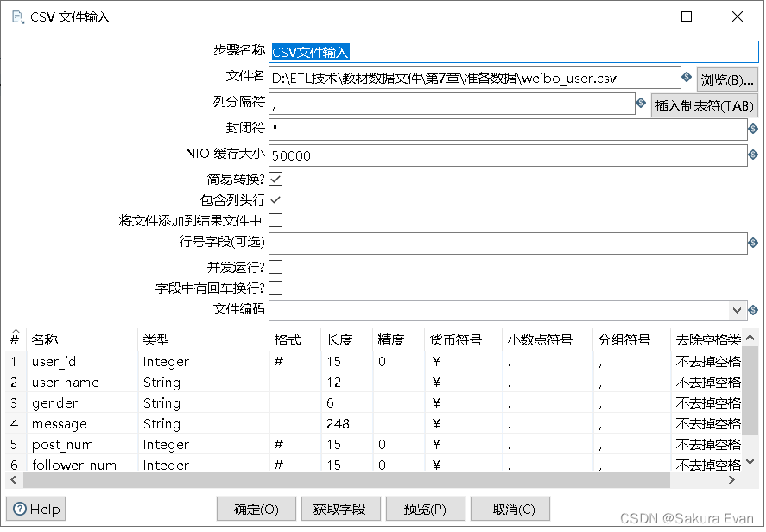Enable the 简易转换? checkbox

pyautogui.click(x=275, y=179)
